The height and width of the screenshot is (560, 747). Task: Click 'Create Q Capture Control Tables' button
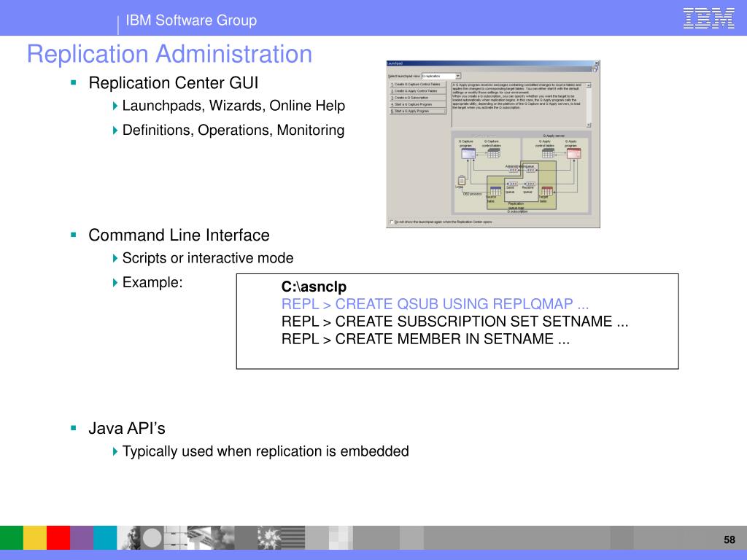(418, 85)
